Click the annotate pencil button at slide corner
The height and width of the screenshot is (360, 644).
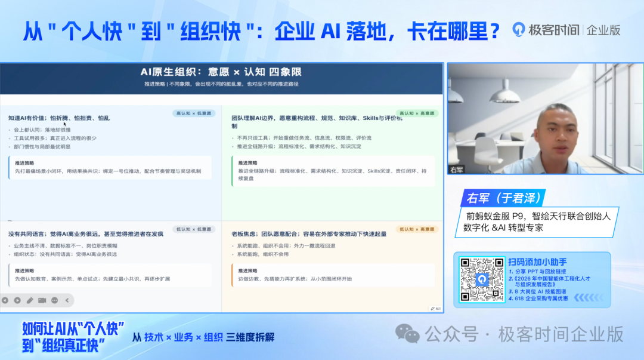pyautogui.click(x=435, y=308)
